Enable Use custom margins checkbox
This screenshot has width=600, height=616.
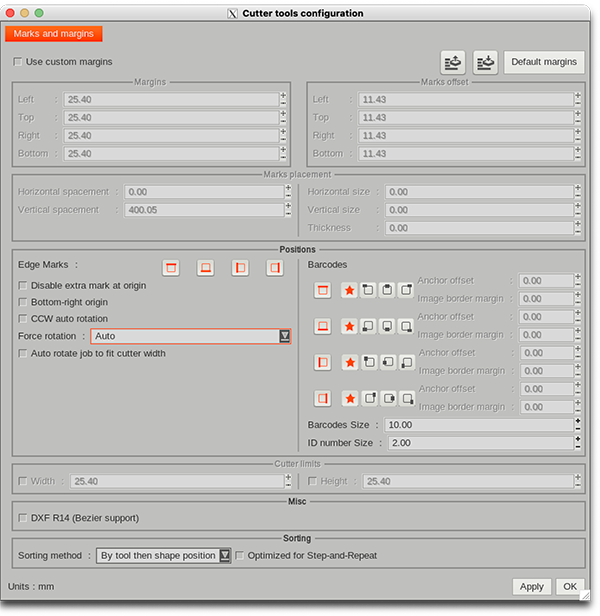pos(18,62)
